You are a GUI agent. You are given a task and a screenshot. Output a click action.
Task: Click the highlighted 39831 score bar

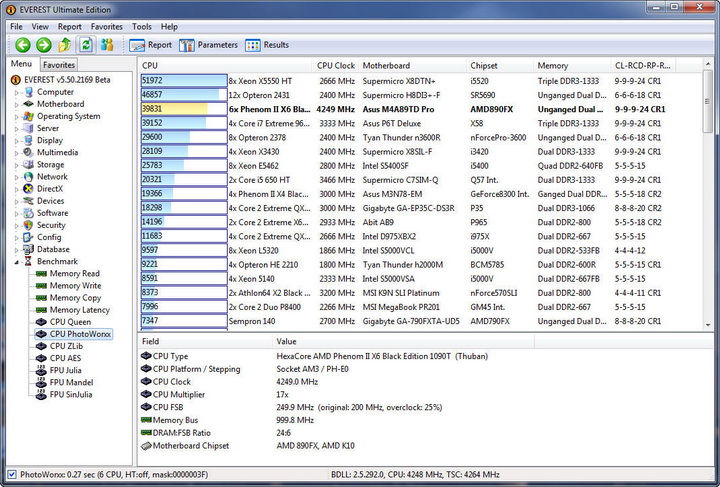click(184, 109)
